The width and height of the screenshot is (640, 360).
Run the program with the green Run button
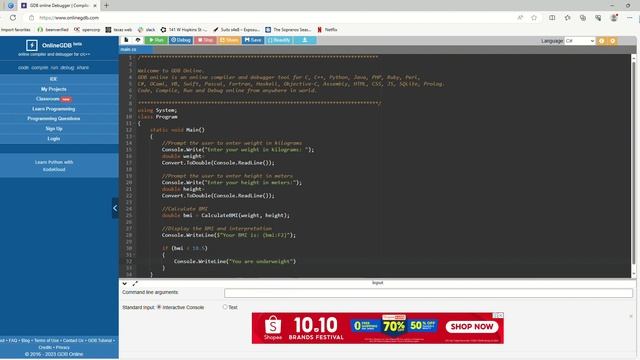(x=156, y=40)
